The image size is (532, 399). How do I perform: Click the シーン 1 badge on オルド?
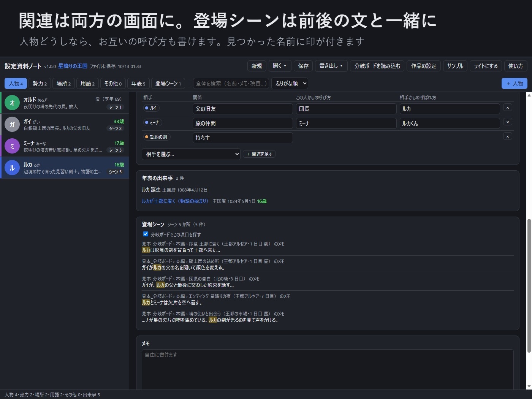coord(116,107)
